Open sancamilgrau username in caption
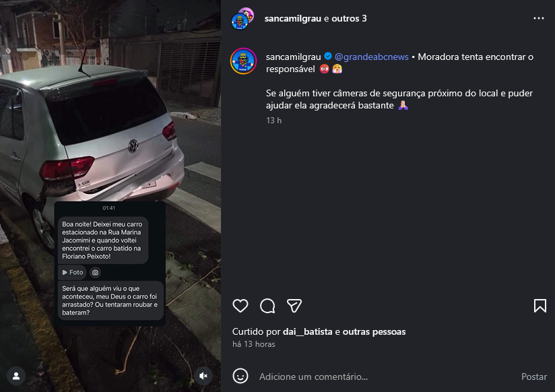555x392 pixels. tap(294, 57)
